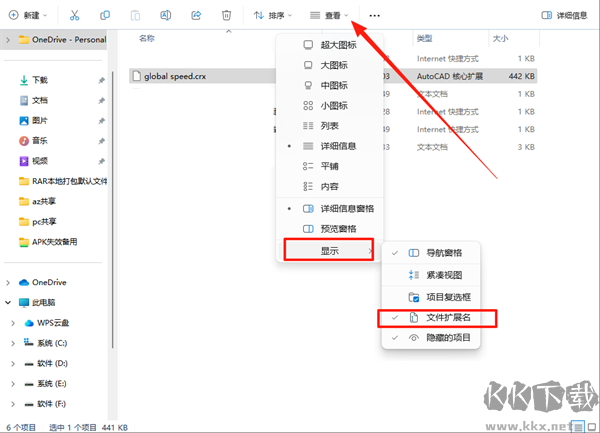This screenshot has width=600, height=433.
Task: Toggle 项目复选框 item check boxes
Action: point(431,297)
